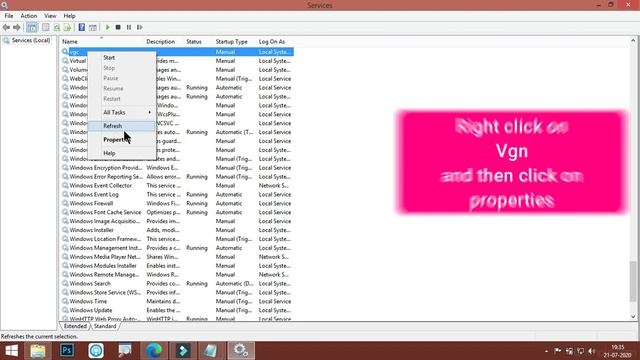Screen dimensions: 640x360
Task: Select Windows Modules Installer service
Action: point(177,266)
